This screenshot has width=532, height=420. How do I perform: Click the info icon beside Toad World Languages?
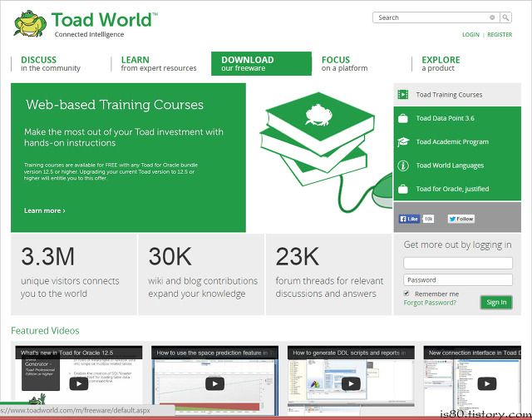coord(403,166)
